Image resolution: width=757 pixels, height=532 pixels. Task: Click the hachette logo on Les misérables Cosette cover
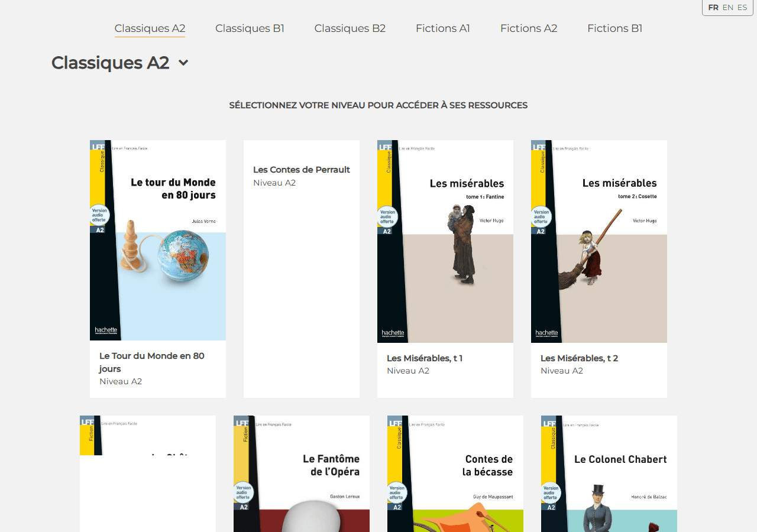tap(547, 333)
